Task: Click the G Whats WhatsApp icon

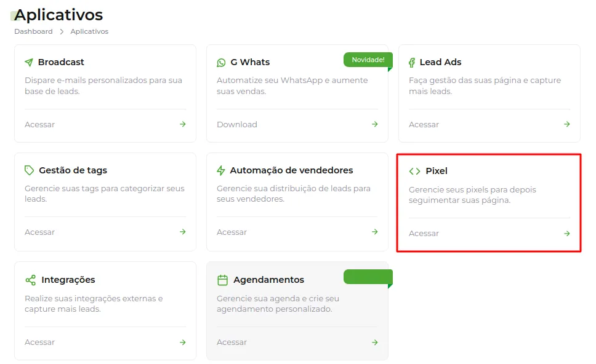Action: (221, 63)
